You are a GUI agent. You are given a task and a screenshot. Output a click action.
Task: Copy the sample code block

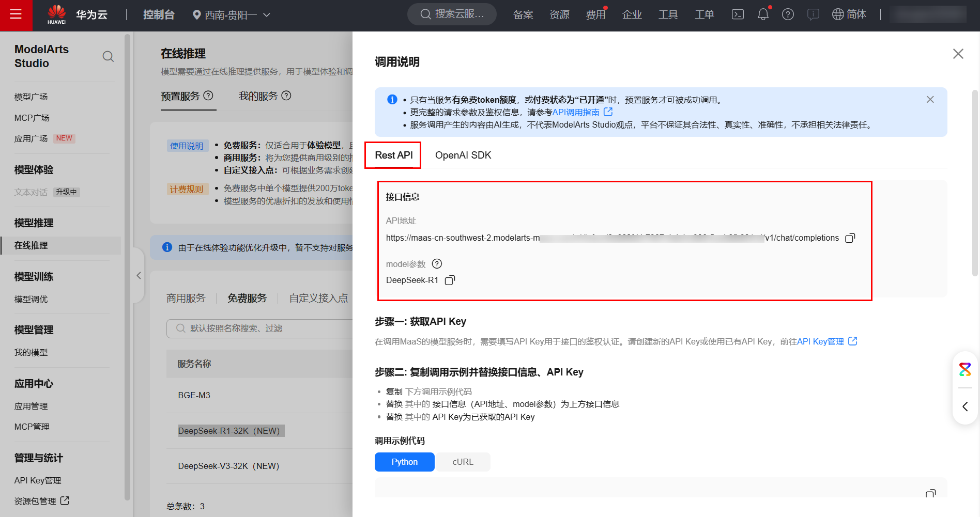(930, 493)
